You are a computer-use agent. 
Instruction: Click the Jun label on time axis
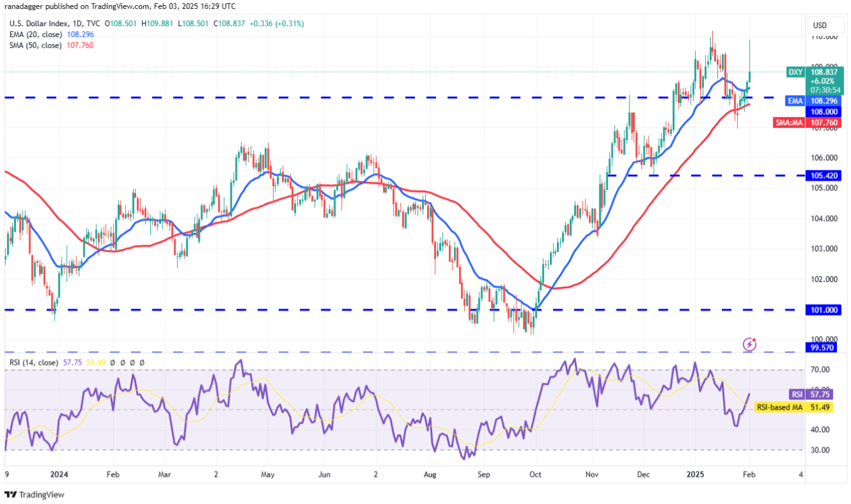pyautogui.click(x=324, y=474)
